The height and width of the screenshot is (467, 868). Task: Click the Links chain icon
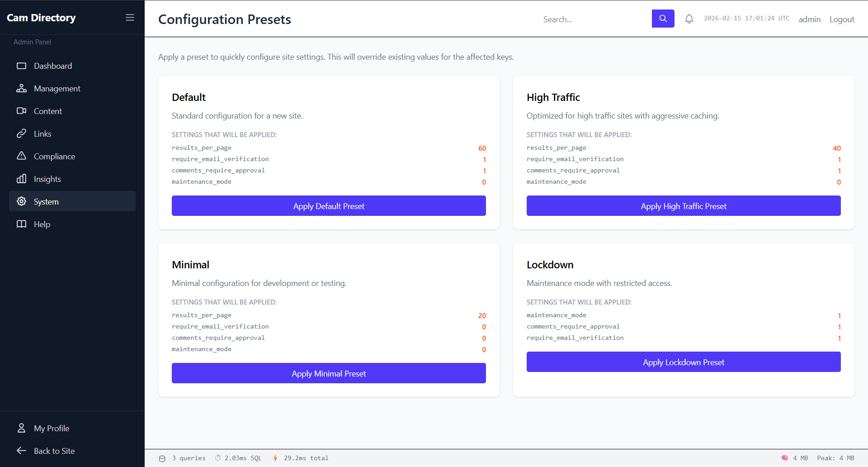[x=21, y=134]
